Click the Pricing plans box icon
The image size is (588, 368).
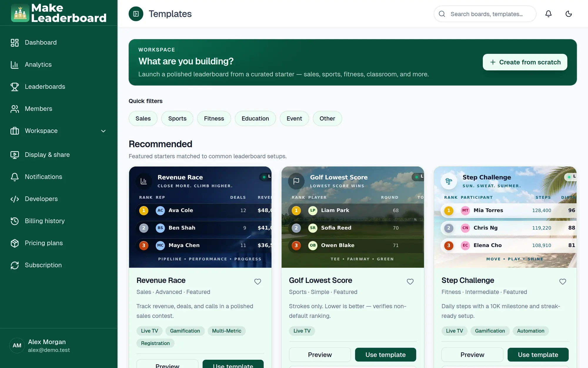point(15,243)
